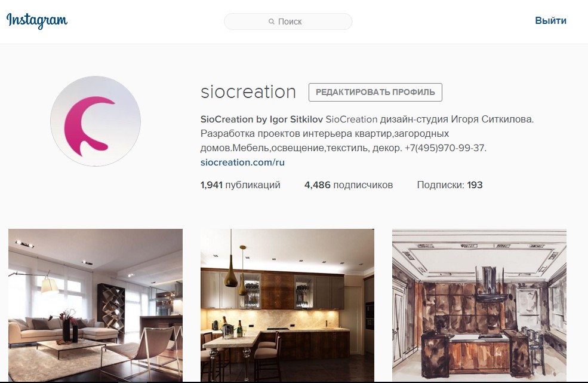Click the siocreation username heading
Screen dimensions: 588x383
pos(248,92)
